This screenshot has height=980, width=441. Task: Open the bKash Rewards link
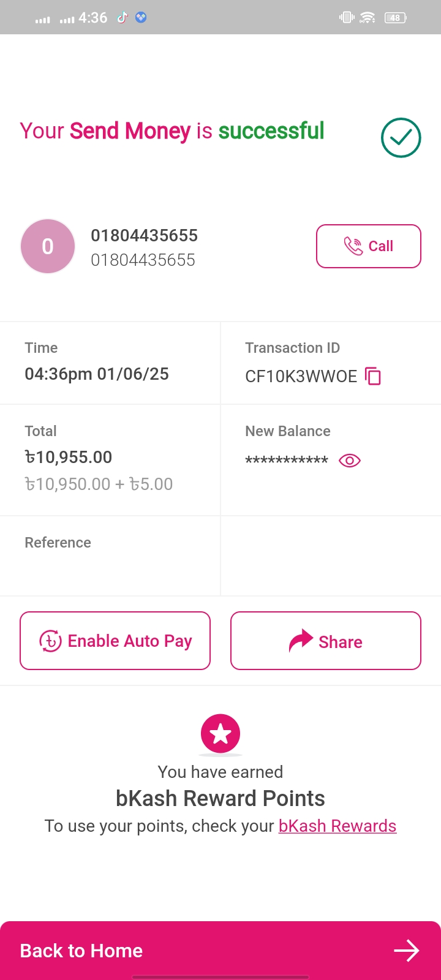click(x=337, y=826)
